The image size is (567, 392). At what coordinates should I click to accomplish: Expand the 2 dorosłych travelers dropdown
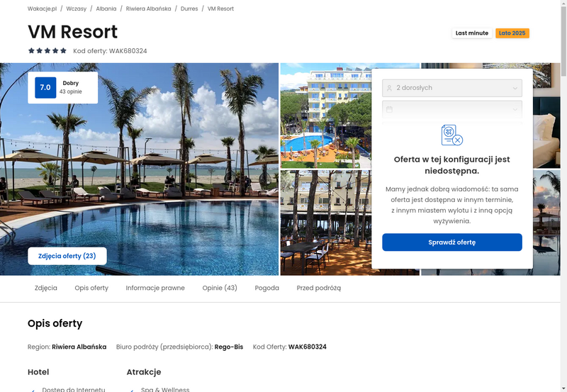click(x=452, y=88)
